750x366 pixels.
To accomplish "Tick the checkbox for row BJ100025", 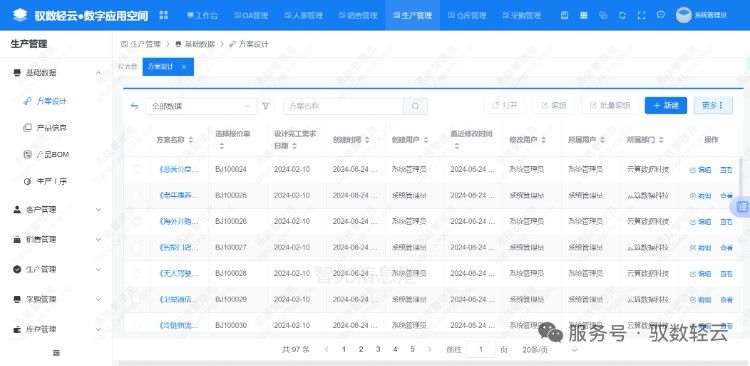I will 136,195.
